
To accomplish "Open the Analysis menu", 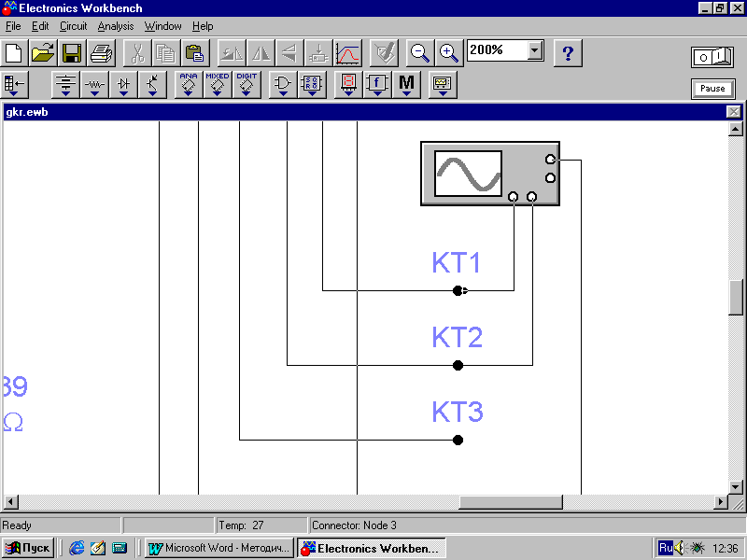I will [x=115, y=26].
